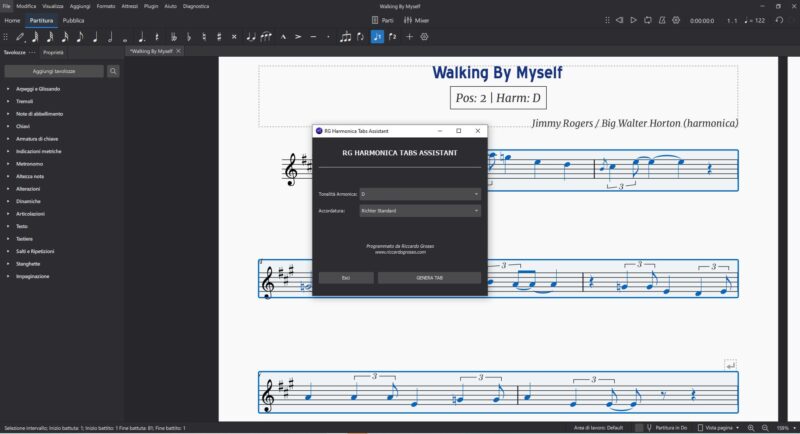Select the 16th note duration
800x434 pixels.
coord(65,37)
